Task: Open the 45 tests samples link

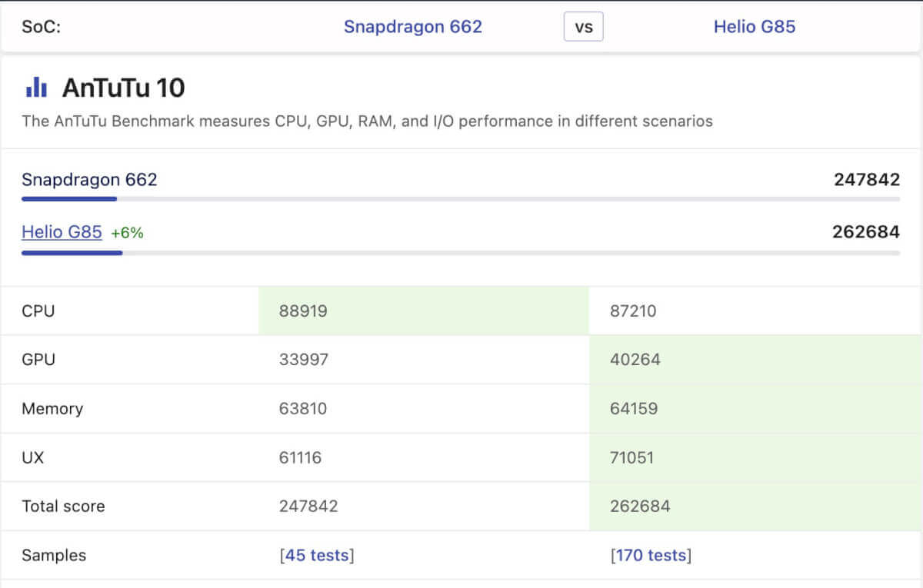Action: click(x=317, y=556)
